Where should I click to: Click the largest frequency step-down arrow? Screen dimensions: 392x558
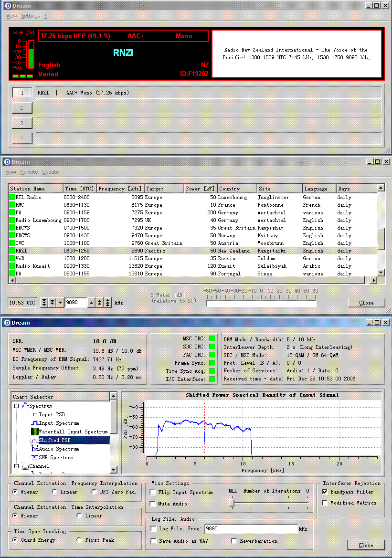coord(44,303)
